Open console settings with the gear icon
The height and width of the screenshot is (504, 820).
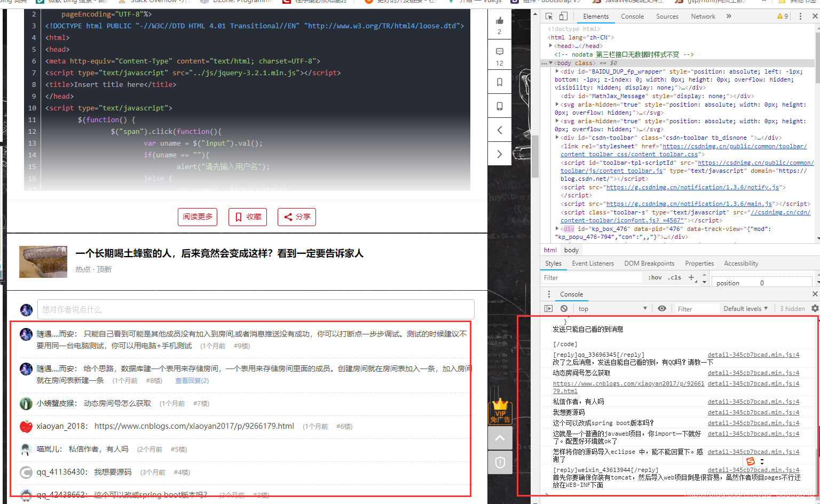(815, 308)
